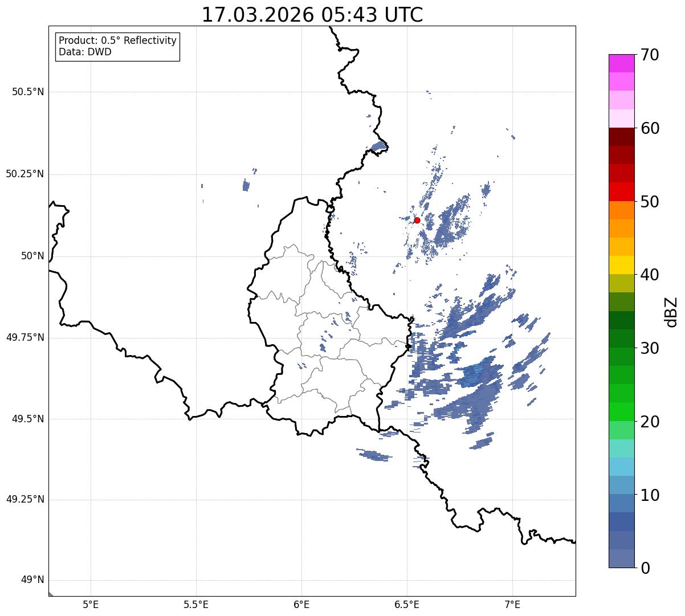Viewport: 685px width, 616px height.
Task: Click the red radar site marker
Action: click(417, 220)
